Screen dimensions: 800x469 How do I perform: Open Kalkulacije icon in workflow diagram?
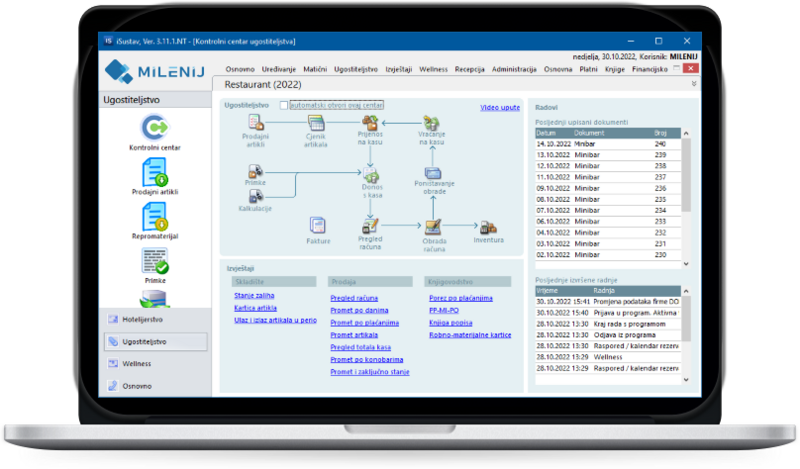pos(256,194)
